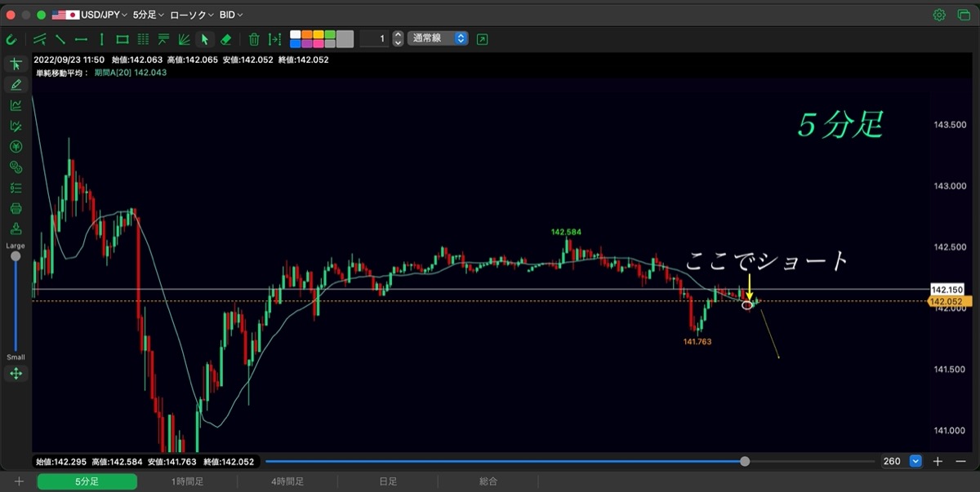Click the plus button to add tab
Screen dimensions: 980x492
click(x=19, y=481)
